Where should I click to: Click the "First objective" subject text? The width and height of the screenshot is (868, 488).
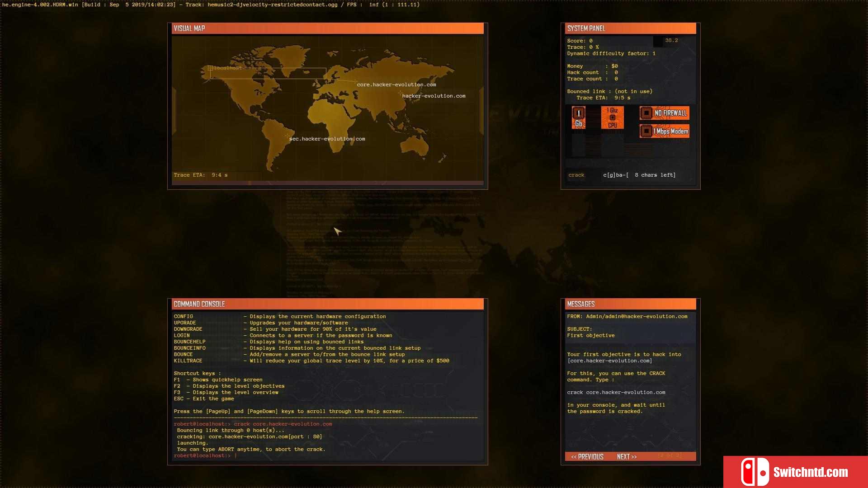click(591, 335)
